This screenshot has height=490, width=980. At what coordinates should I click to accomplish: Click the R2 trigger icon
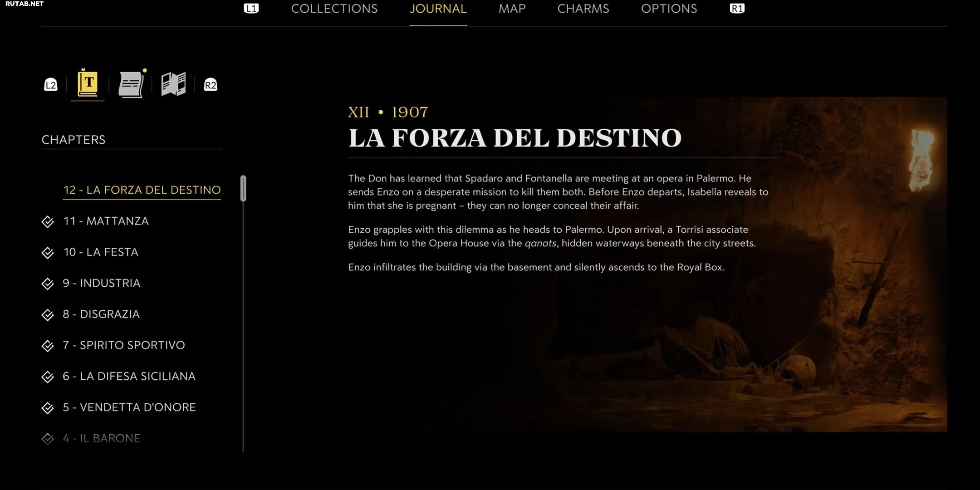point(210,85)
